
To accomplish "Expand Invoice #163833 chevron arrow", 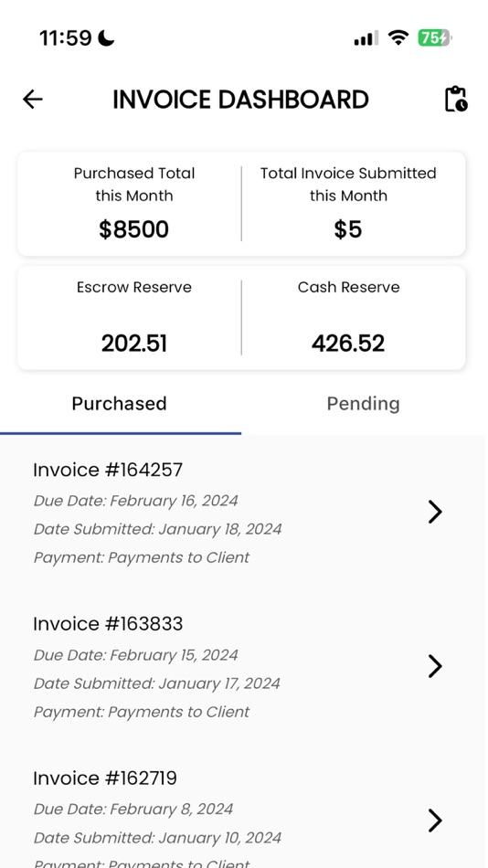I will pyautogui.click(x=435, y=666).
